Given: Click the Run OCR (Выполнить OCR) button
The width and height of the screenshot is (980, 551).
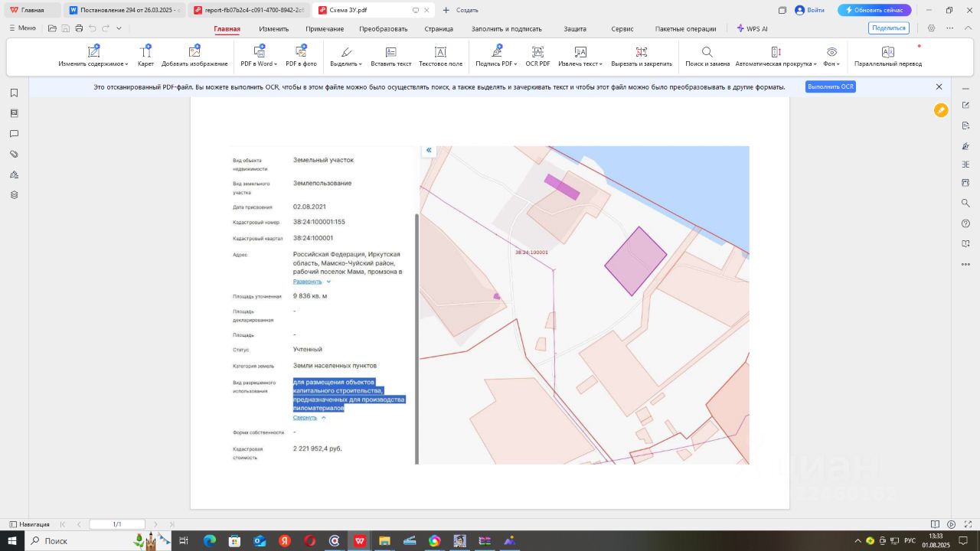Looking at the screenshot, I should coord(830,86).
